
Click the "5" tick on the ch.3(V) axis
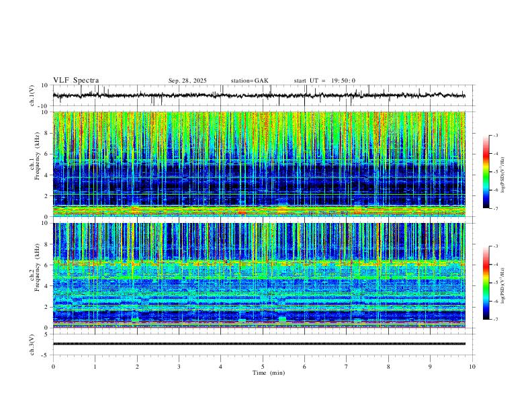click(47, 334)
